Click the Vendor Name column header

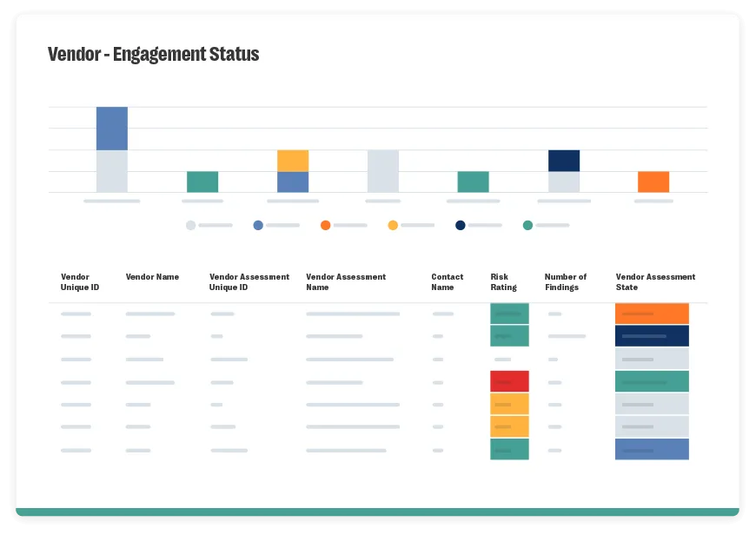(x=152, y=277)
